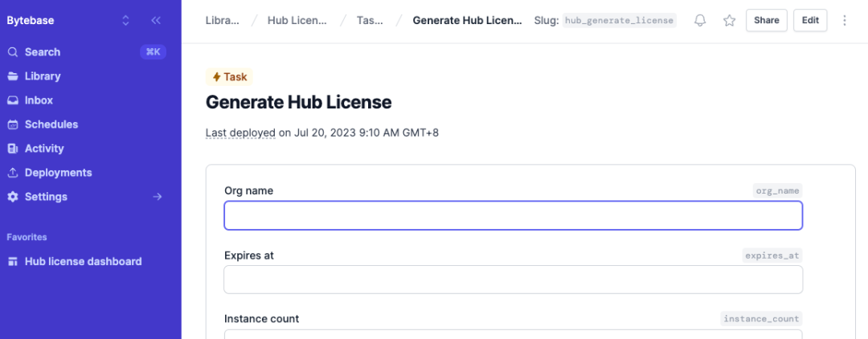Click the Schedules calendar icon

coord(13,125)
